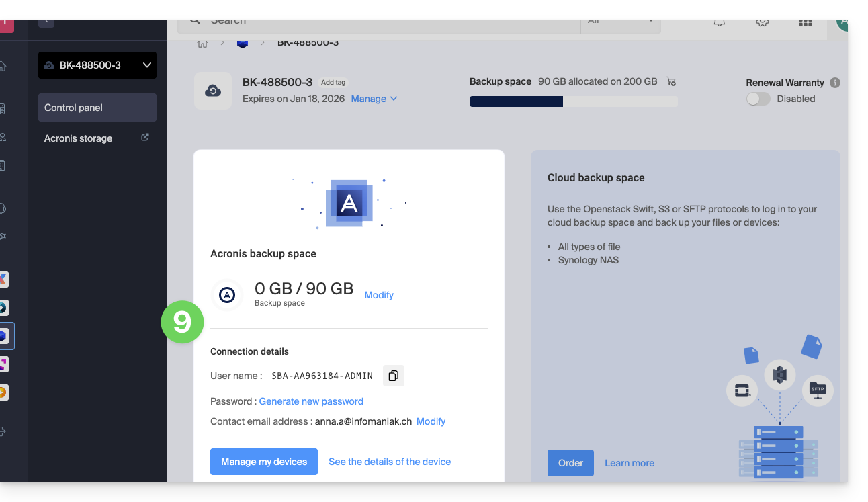Modify the contact email address
Image resolution: width=868 pixels, height=502 pixels.
coord(431,421)
